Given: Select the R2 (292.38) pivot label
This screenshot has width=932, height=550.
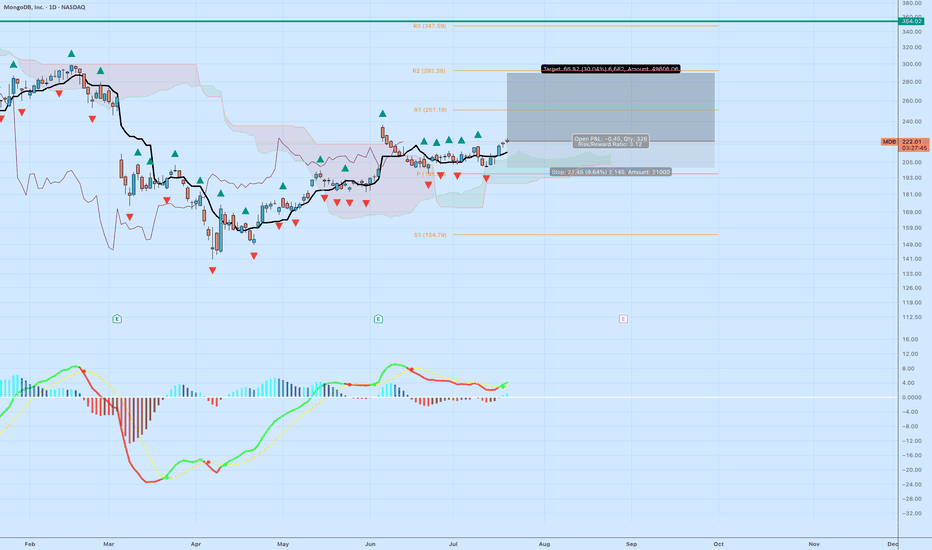Looking at the screenshot, I should tap(429, 71).
